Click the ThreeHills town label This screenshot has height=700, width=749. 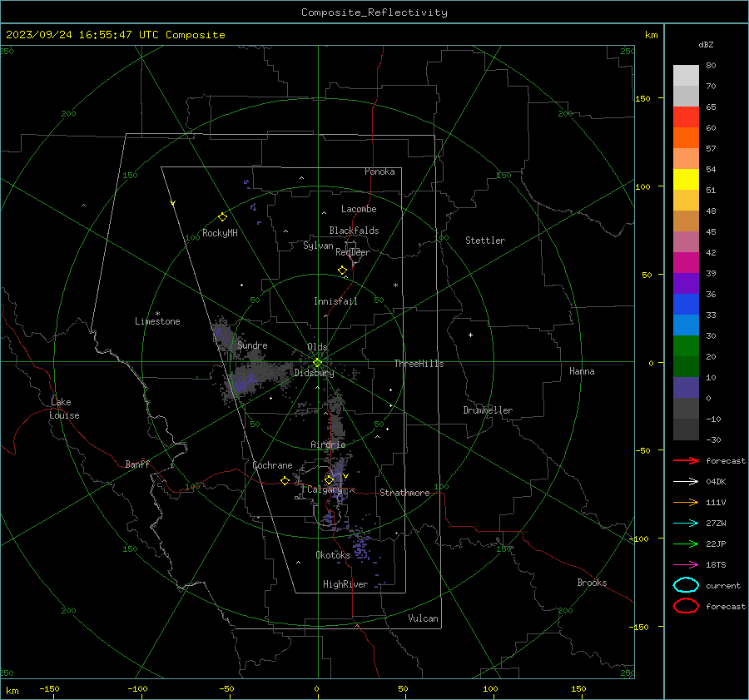pyautogui.click(x=419, y=364)
